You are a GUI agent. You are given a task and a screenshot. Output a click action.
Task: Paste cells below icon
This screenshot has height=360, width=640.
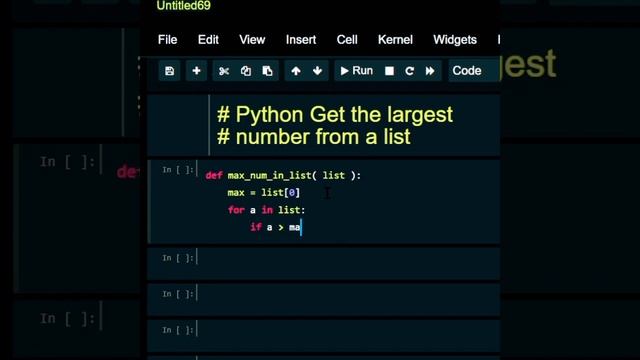coord(268,71)
